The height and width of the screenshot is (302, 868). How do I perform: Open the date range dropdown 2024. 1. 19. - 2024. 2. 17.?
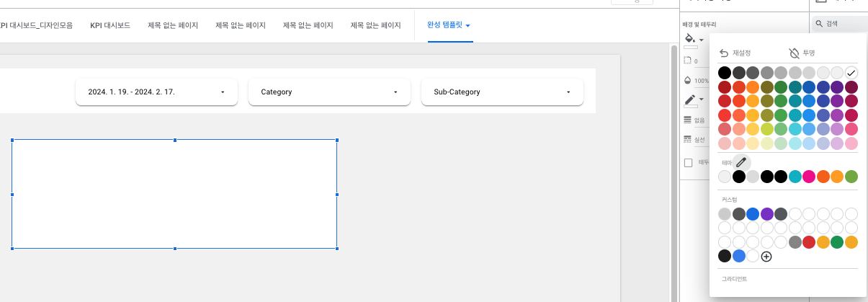(x=156, y=92)
